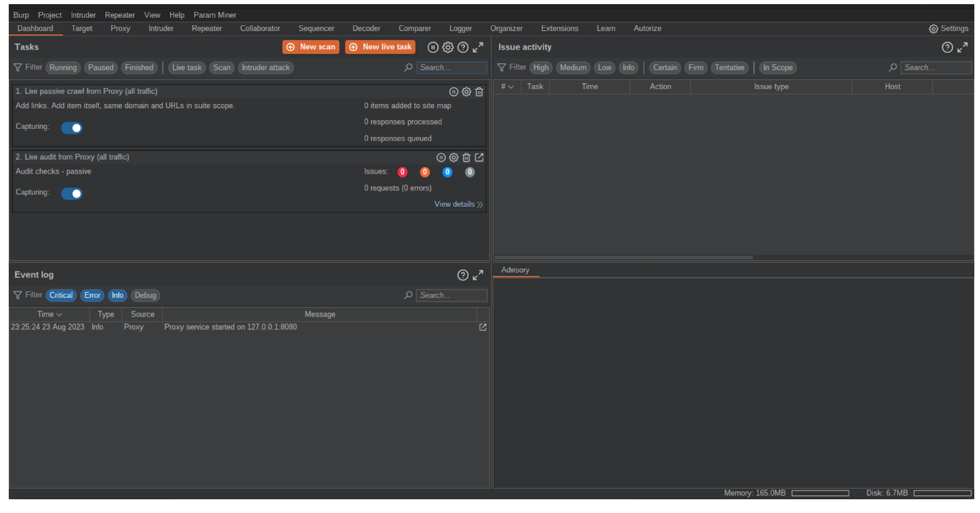Click the Event log filter funnel icon

[18, 295]
